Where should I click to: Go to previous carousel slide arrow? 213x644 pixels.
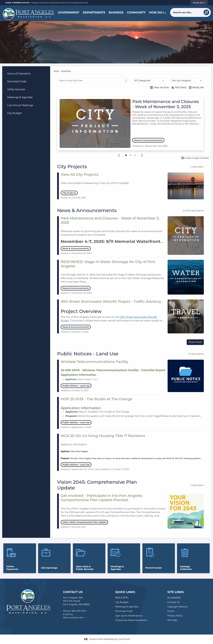(x=119, y=155)
